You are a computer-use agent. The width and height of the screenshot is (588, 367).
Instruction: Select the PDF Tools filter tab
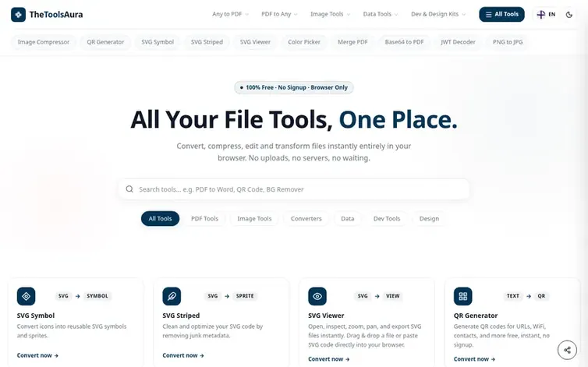click(x=204, y=218)
